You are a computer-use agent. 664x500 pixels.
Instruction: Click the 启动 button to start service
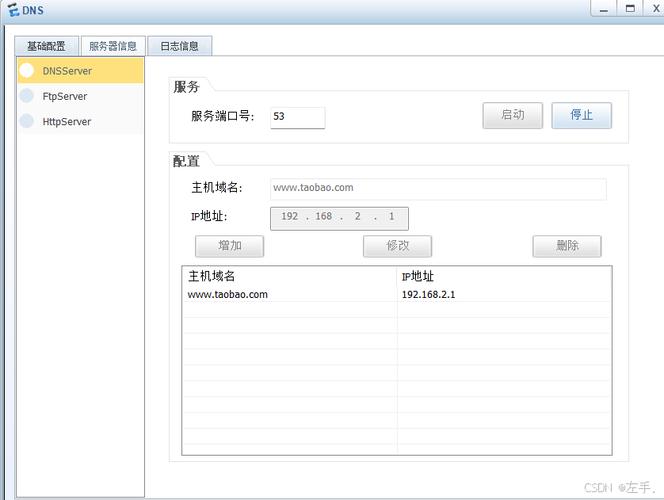[x=512, y=115]
